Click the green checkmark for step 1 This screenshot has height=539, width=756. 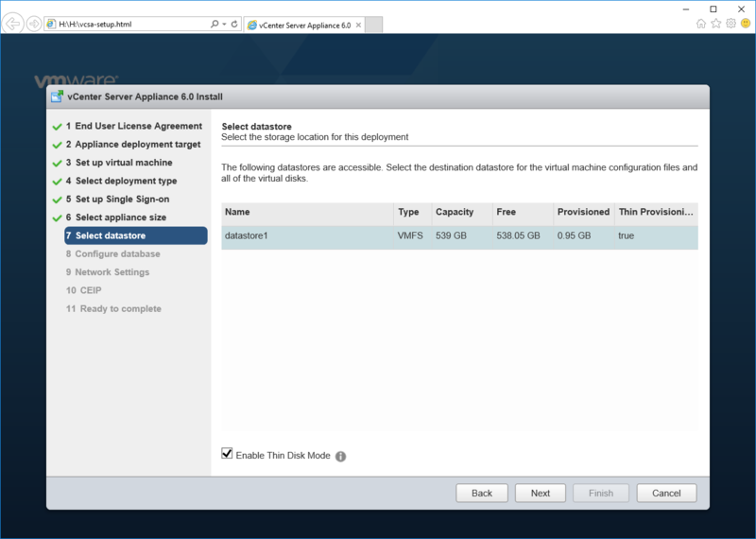(57, 127)
